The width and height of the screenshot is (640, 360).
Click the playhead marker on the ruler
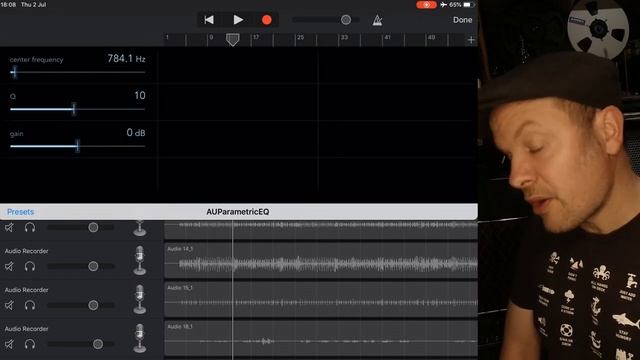(233, 40)
